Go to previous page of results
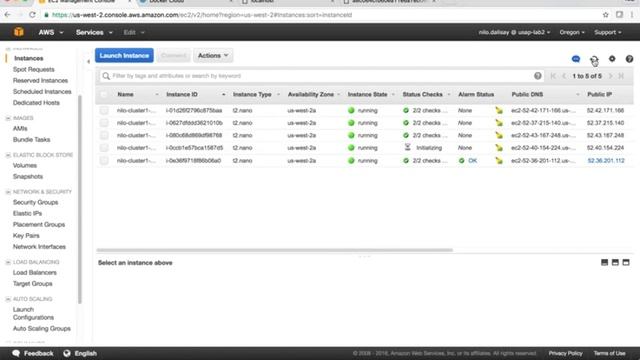 564,76
